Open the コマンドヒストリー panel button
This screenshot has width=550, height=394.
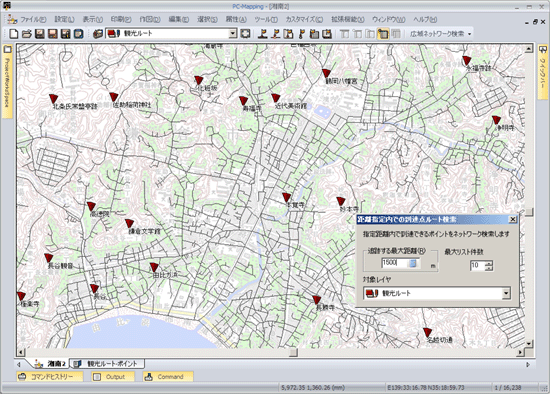click(49, 376)
